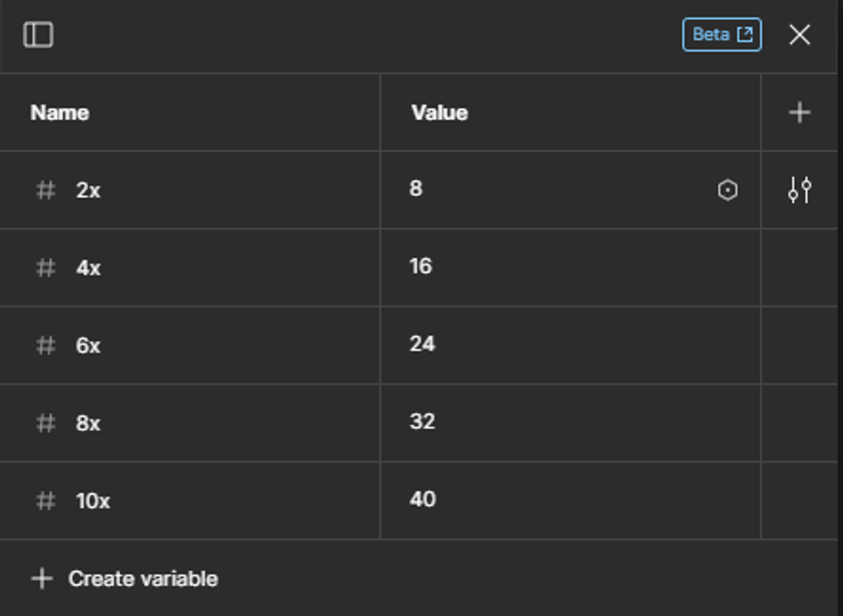This screenshot has height=616, width=843.
Task: Select the Name column header
Action: pyautogui.click(x=58, y=113)
